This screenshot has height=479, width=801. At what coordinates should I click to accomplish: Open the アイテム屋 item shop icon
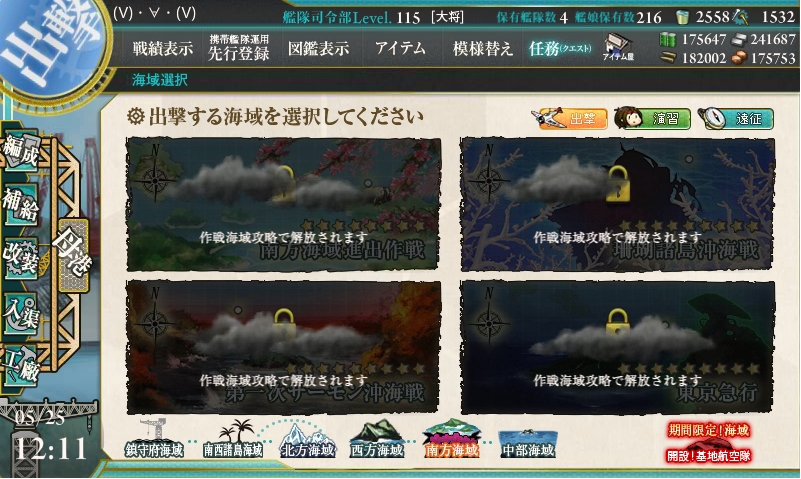[x=618, y=47]
